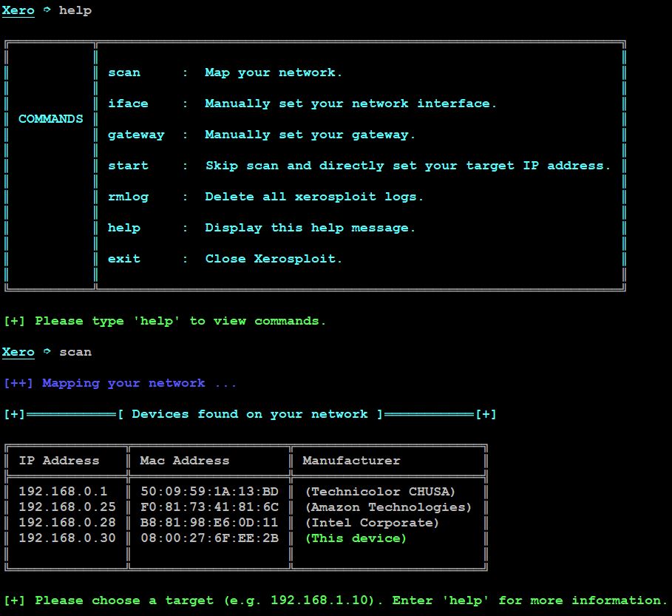
Task: Click 'Close Xerosploit.' description
Action: pos(274,259)
